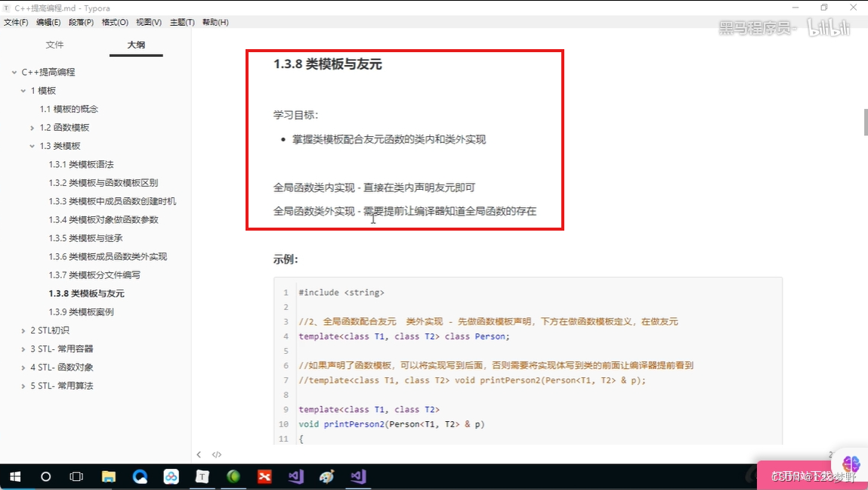Click the Windows Start button
The width and height of the screenshot is (868, 490).
click(x=15, y=476)
